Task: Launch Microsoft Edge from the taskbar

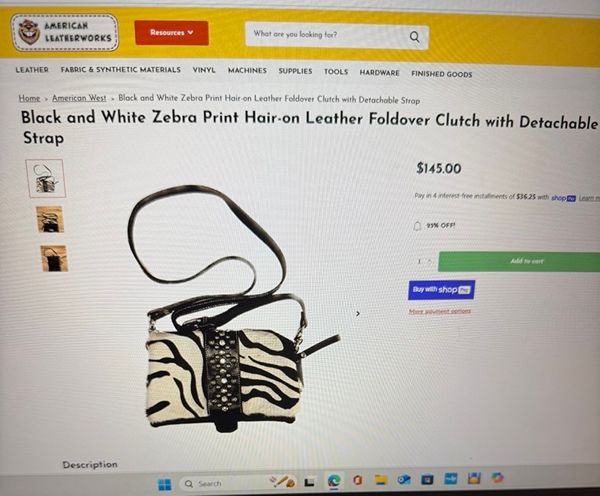Action: point(334,481)
